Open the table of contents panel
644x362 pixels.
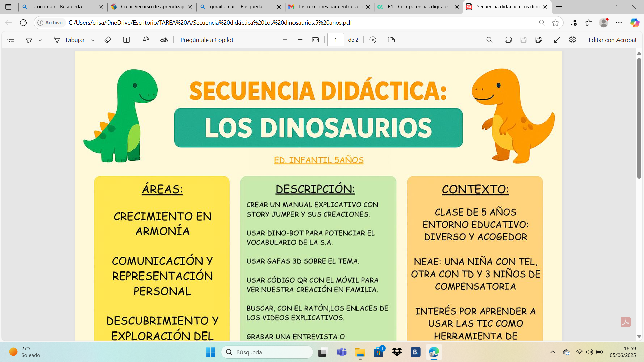[11, 40]
